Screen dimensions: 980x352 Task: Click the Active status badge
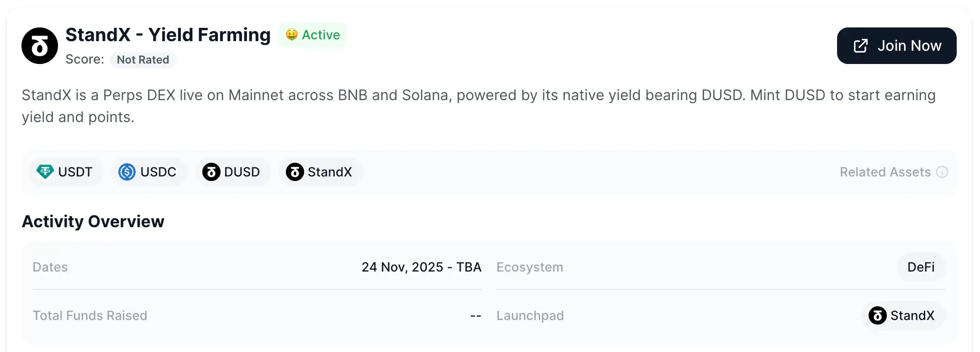coord(313,34)
